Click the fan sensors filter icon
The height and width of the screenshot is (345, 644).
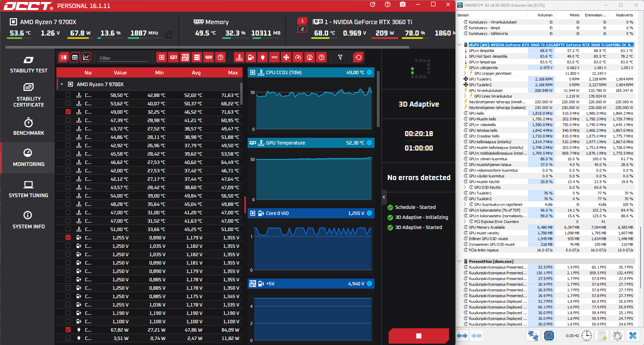(286, 57)
